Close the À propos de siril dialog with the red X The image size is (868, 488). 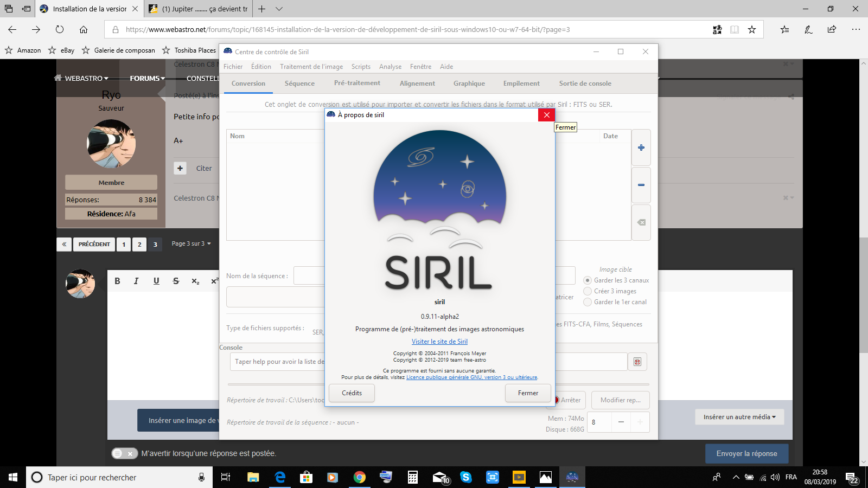pos(546,115)
